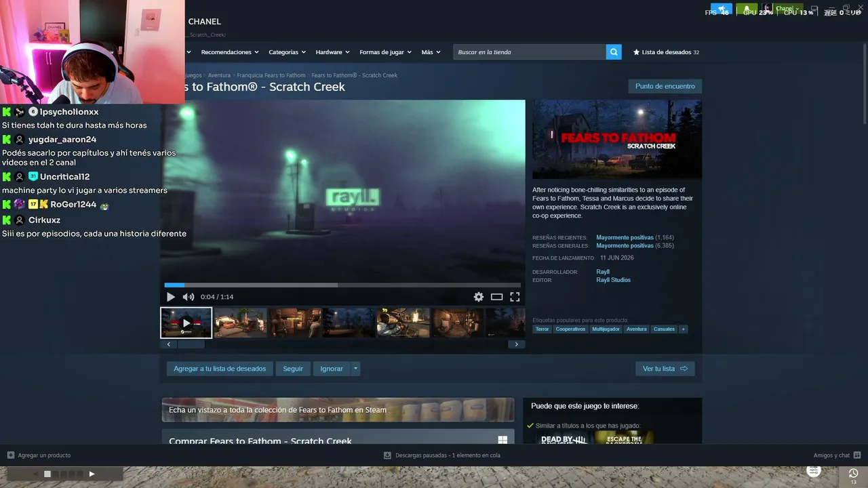This screenshot has height=488, width=868.
Task: Click the Seguir button
Action: pyautogui.click(x=293, y=369)
